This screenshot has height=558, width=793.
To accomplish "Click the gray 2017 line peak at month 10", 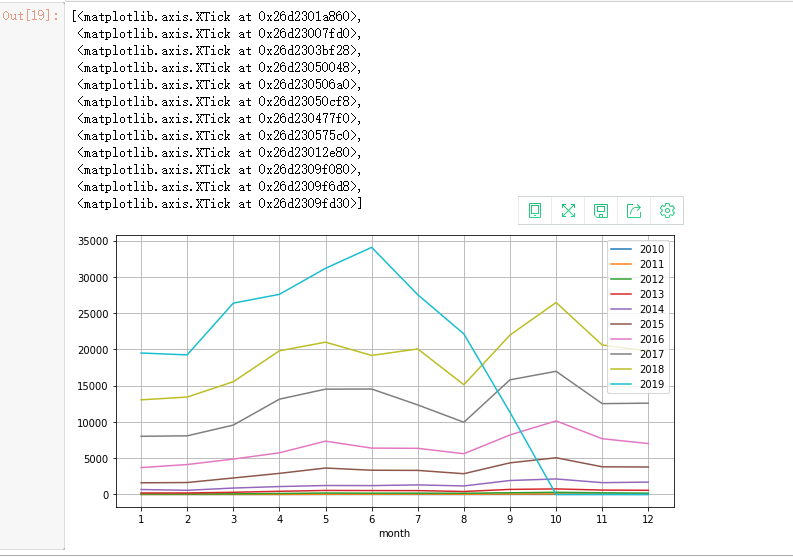I will 556,371.
